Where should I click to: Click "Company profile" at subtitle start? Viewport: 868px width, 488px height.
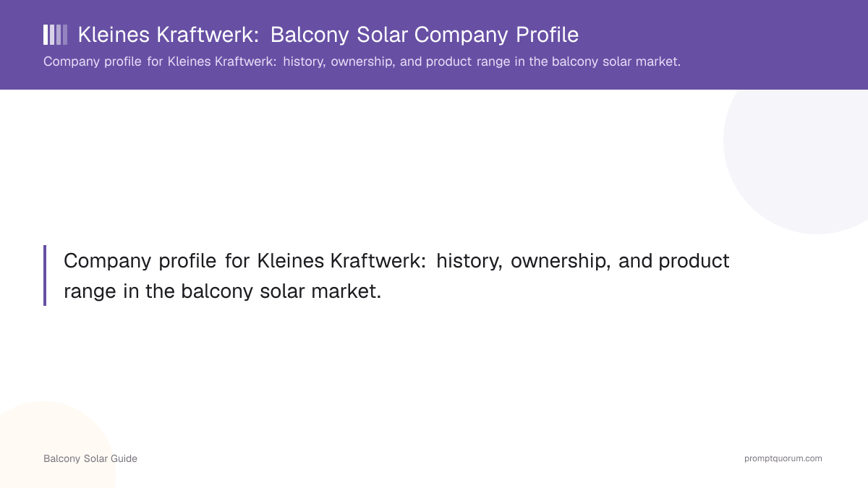pos(93,61)
